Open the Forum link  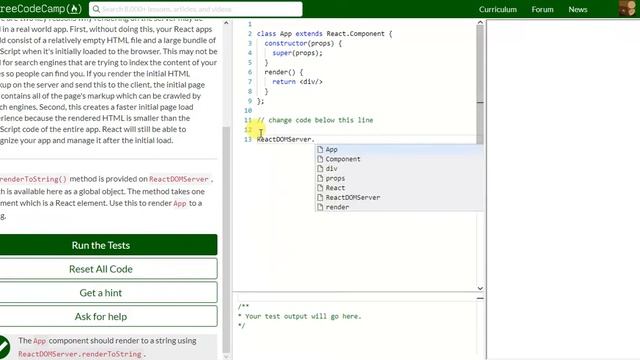(x=542, y=9)
